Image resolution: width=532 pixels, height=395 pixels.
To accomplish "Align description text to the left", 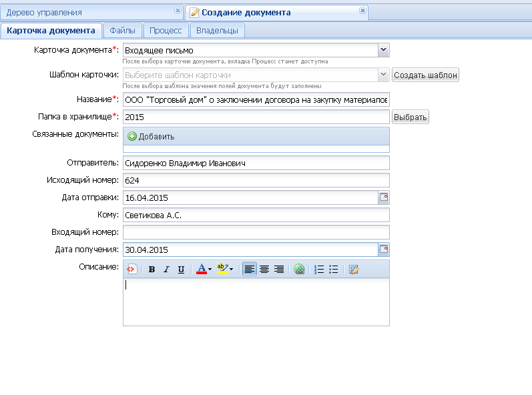I will point(249,270).
